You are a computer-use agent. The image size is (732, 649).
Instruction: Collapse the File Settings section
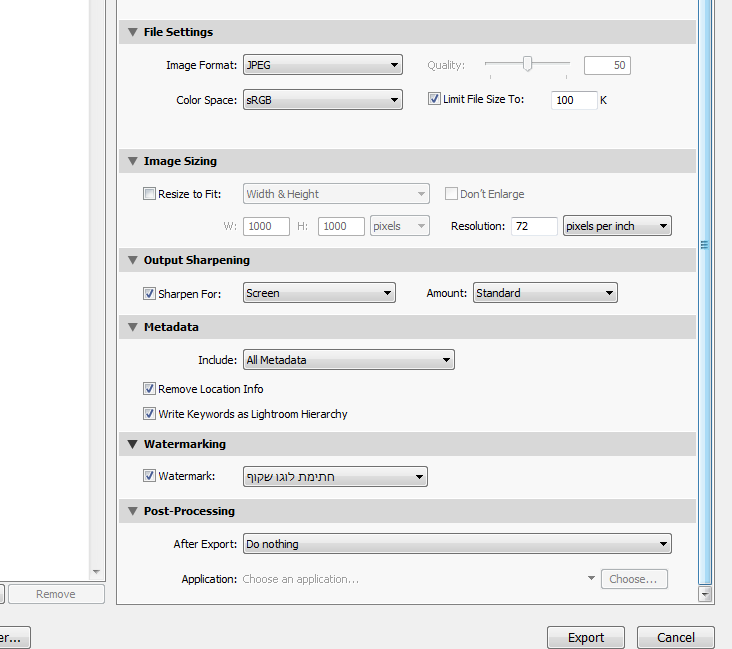coord(133,32)
